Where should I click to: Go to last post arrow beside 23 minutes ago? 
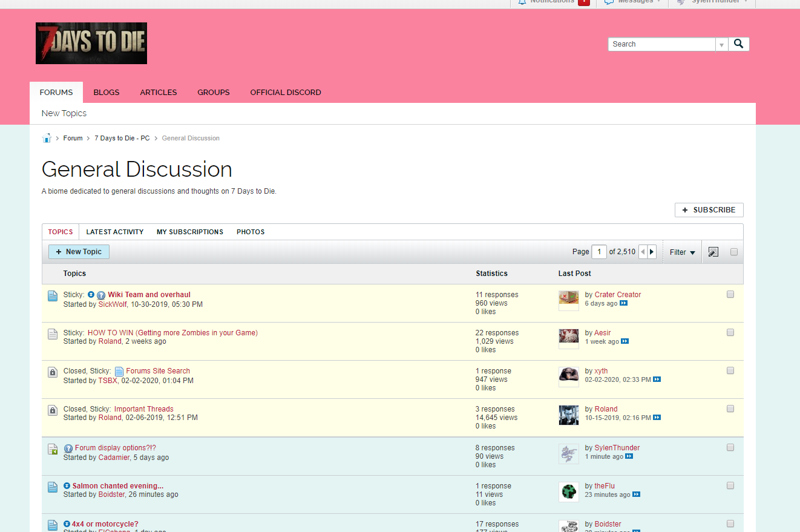[637, 494]
